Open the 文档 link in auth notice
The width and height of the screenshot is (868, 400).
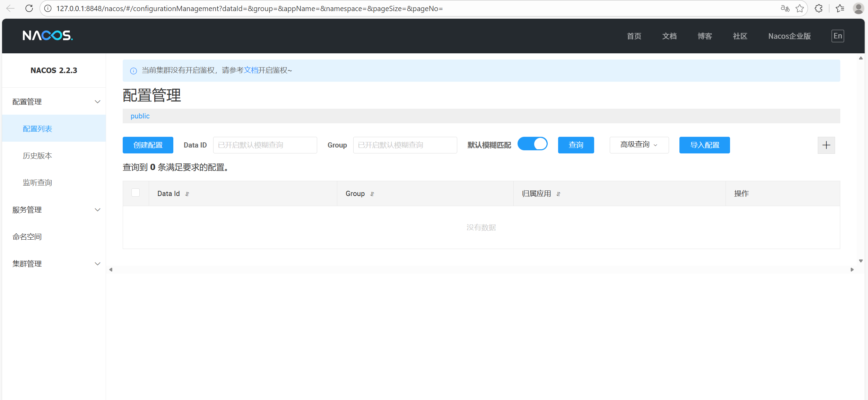(251, 70)
